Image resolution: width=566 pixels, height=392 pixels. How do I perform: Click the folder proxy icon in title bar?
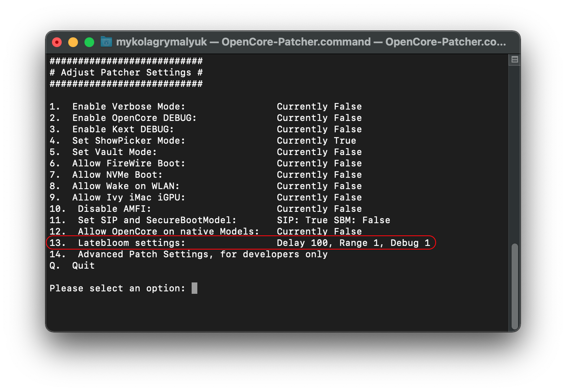(106, 42)
